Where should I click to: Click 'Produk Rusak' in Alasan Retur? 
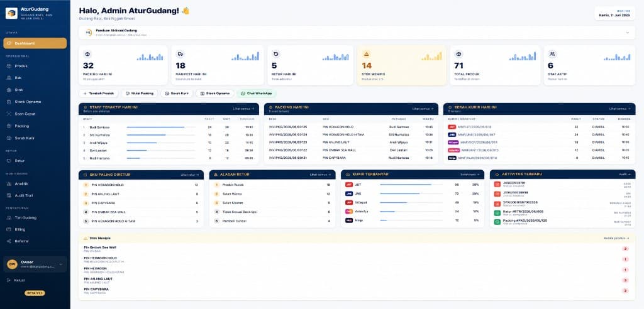[233, 185]
